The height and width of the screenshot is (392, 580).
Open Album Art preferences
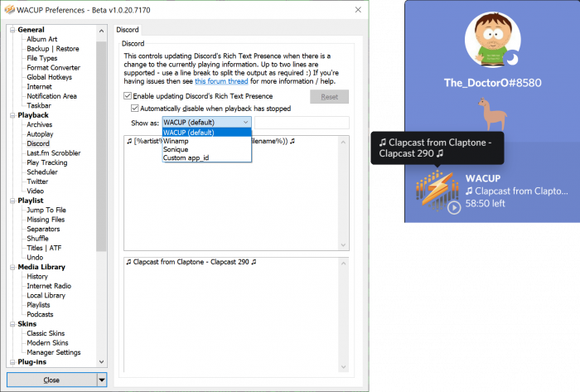pos(41,39)
